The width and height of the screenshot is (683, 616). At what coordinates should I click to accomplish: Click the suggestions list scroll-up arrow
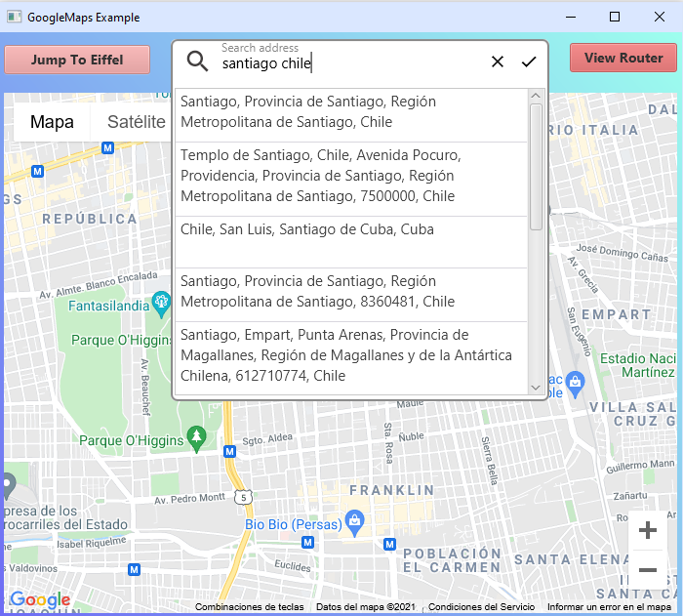pos(536,96)
